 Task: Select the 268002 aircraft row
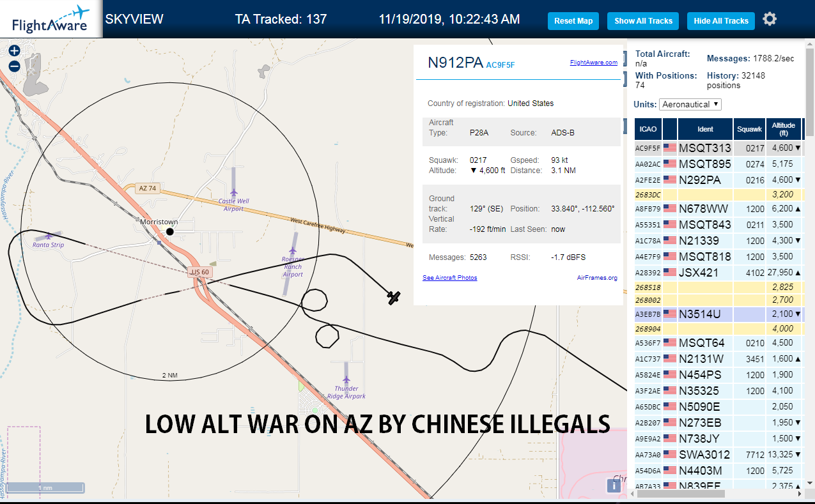[x=718, y=300]
